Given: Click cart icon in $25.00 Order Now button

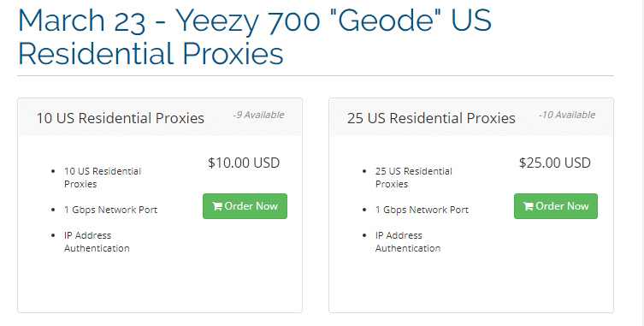Looking at the screenshot, I should click(528, 206).
